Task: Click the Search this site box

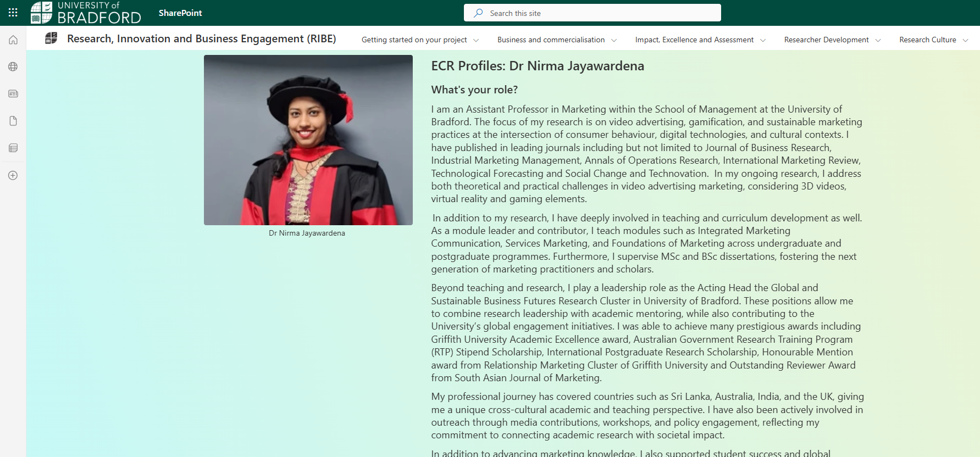Action: pos(592,13)
